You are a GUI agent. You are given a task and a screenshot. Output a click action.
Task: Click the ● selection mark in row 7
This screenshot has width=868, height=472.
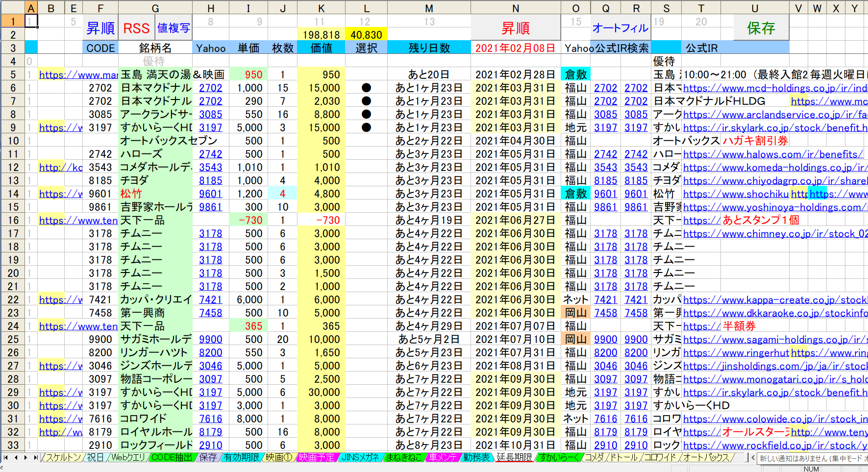point(366,101)
